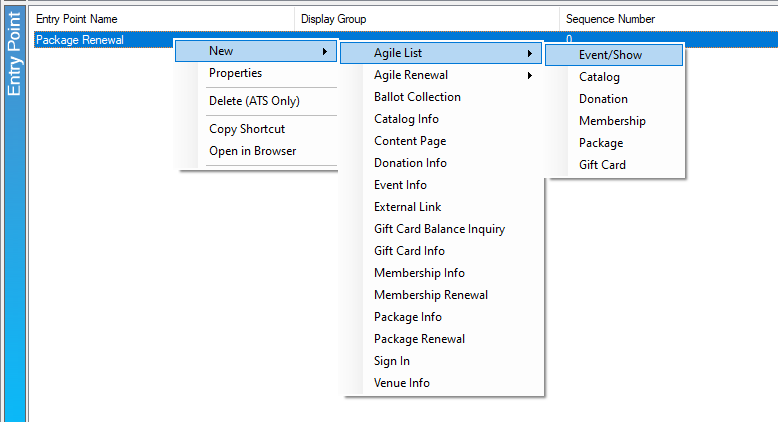Viewport: 778px width, 422px height.
Task: Select Donation in the Agile List submenu
Action: click(x=614, y=99)
